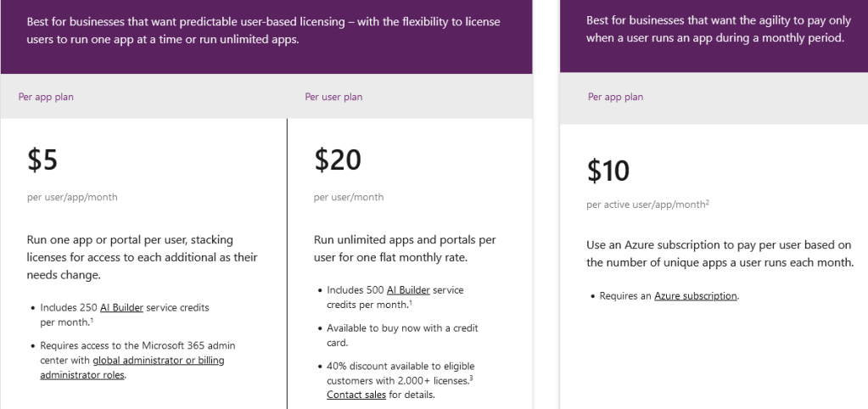Open the AI Builder link under $20 plan

[x=408, y=290]
